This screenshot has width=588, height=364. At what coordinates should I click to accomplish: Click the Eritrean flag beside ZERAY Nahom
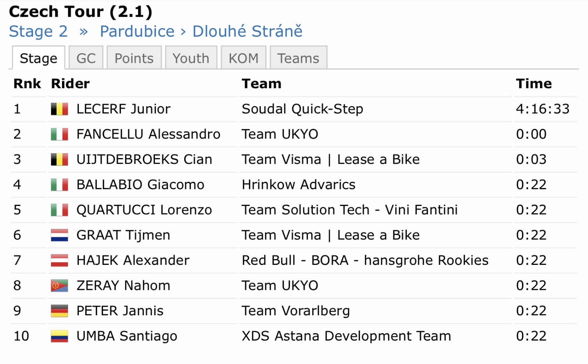point(59,286)
